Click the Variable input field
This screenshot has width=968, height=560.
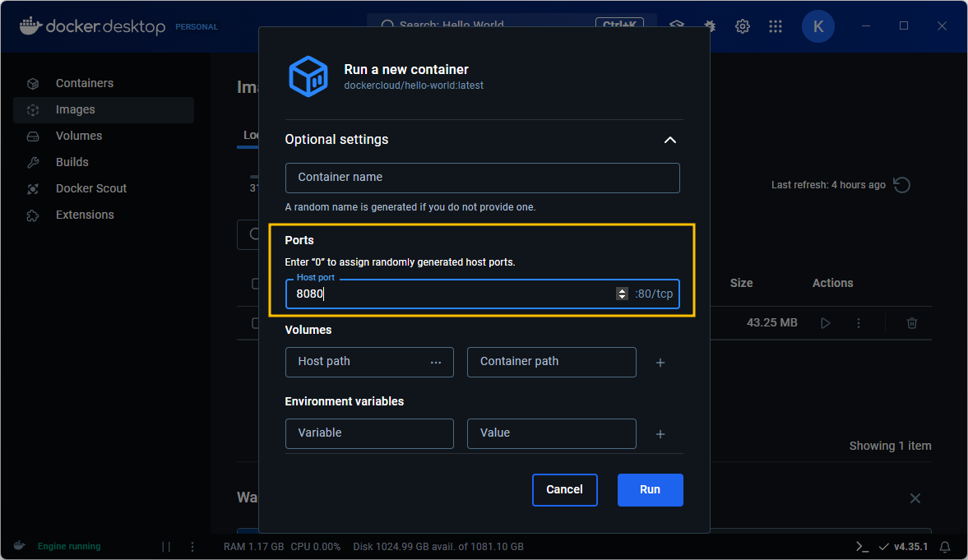[x=369, y=433]
